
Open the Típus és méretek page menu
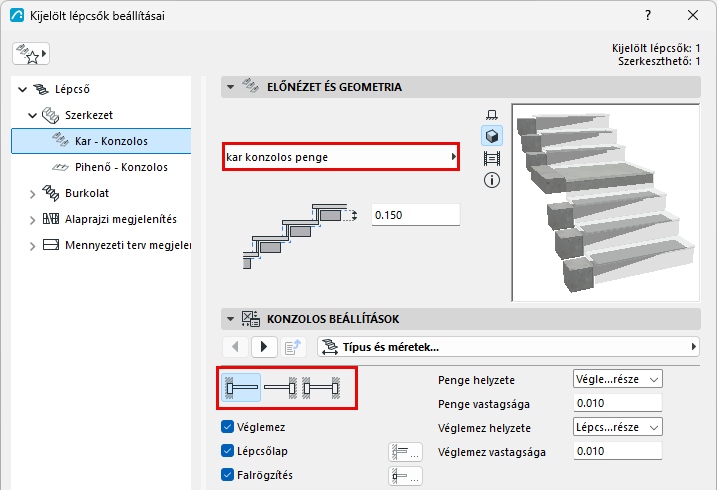pyautogui.click(x=508, y=347)
